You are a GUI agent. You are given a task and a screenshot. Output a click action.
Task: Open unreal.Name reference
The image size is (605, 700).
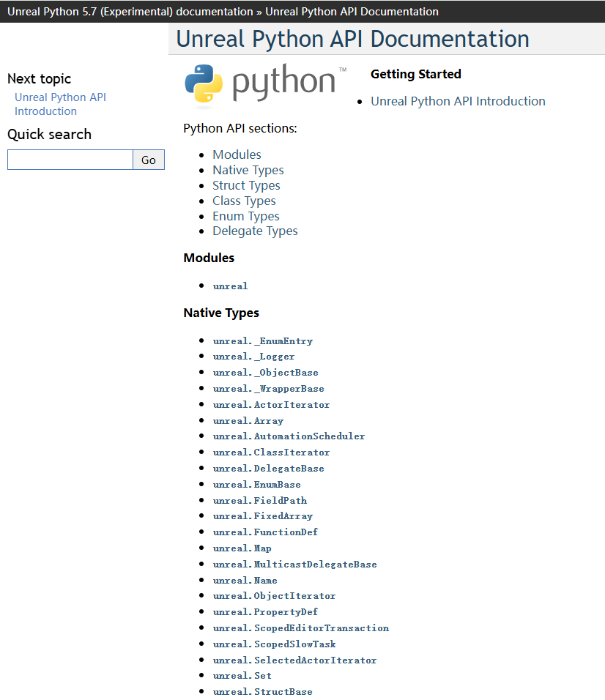coord(245,581)
